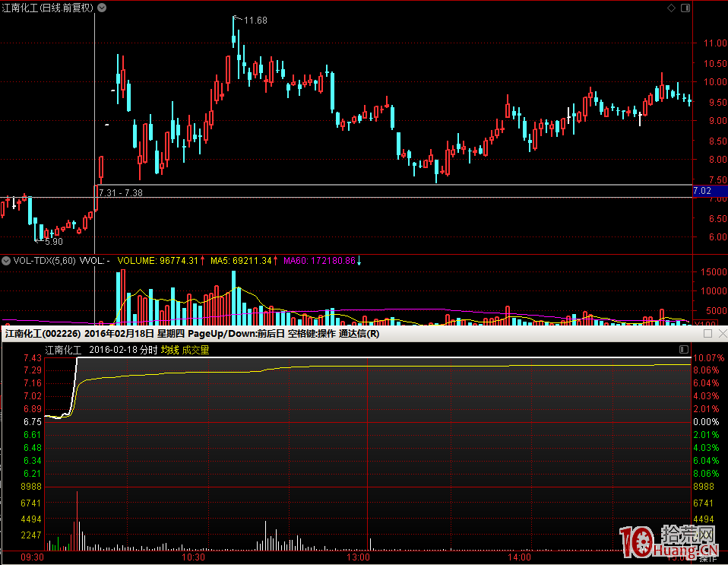Click the 11.00 price label on daily chart axis
728x565 pixels.
click(715, 43)
